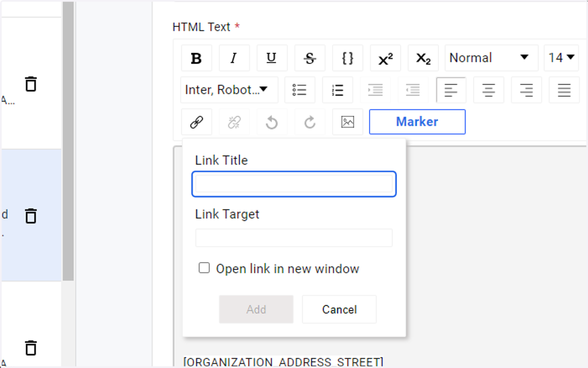588x368 pixels.
Task: Delete the highlighted row via trash icon
Action: point(31,215)
